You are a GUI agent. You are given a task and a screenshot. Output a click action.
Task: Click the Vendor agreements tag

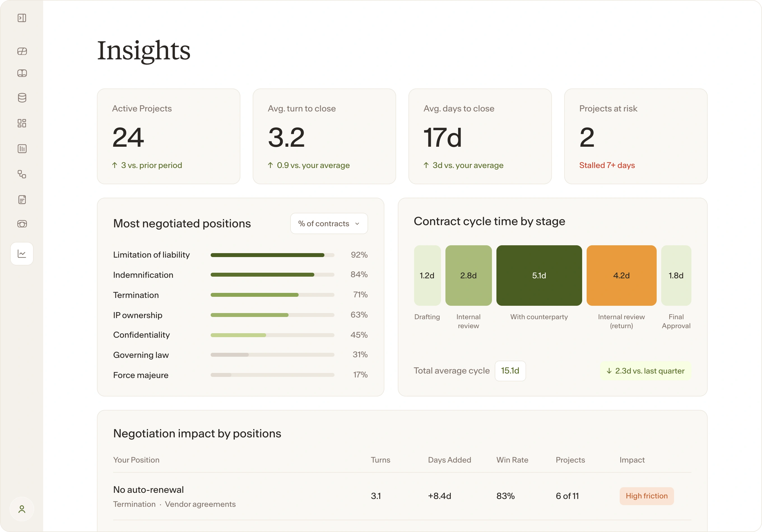pos(200,504)
